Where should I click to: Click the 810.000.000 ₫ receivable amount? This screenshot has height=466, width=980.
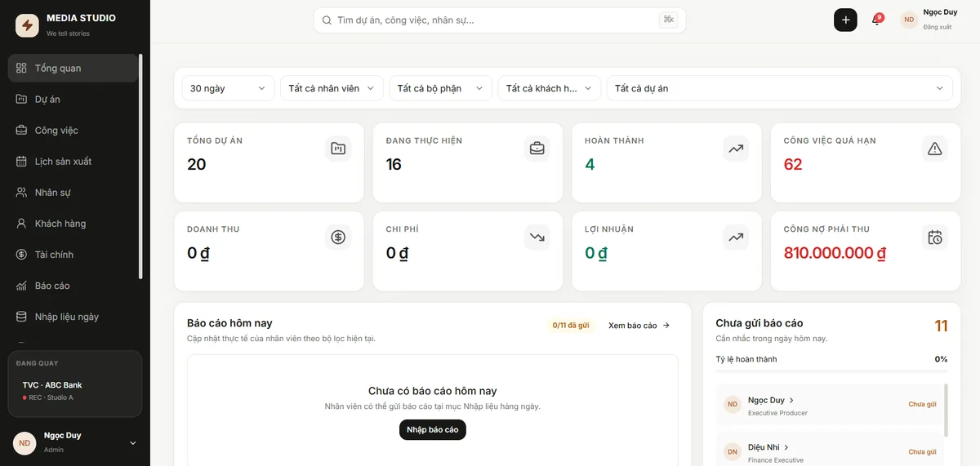pyautogui.click(x=835, y=253)
